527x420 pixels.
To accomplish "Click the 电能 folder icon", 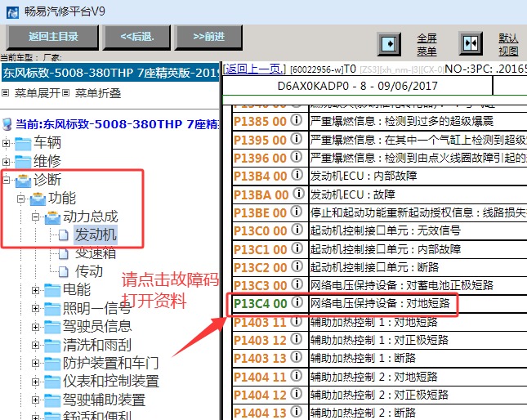I will pos(52,290).
